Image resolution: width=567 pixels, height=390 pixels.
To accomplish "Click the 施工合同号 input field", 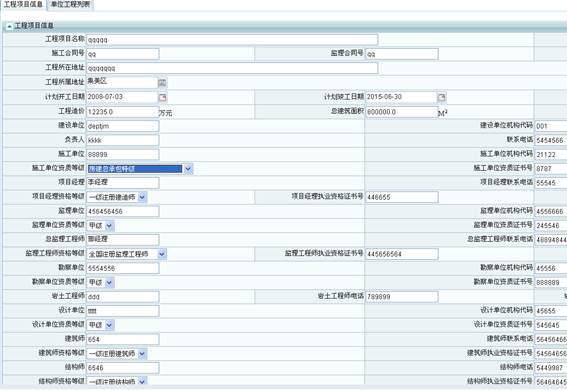I will [123, 54].
